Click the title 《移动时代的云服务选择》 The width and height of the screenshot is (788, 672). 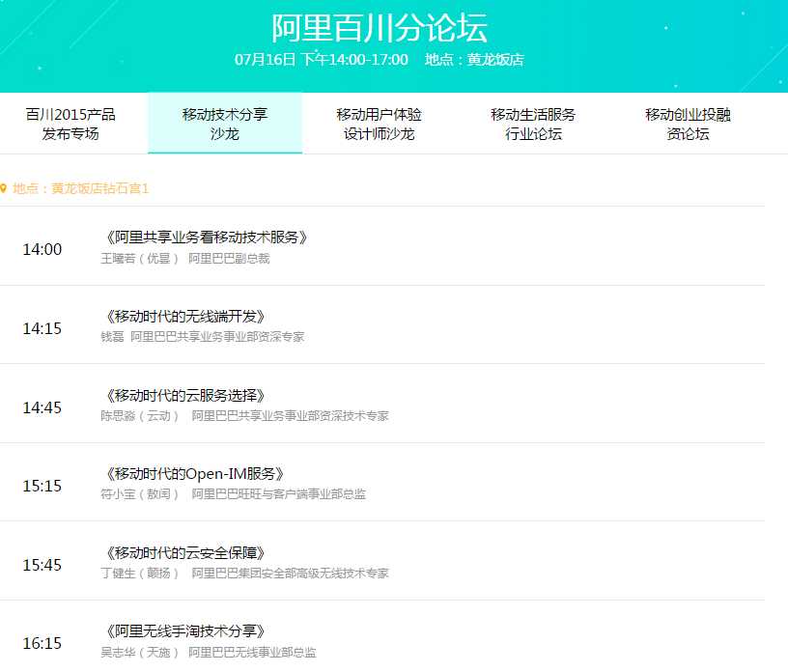tap(185, 395)
